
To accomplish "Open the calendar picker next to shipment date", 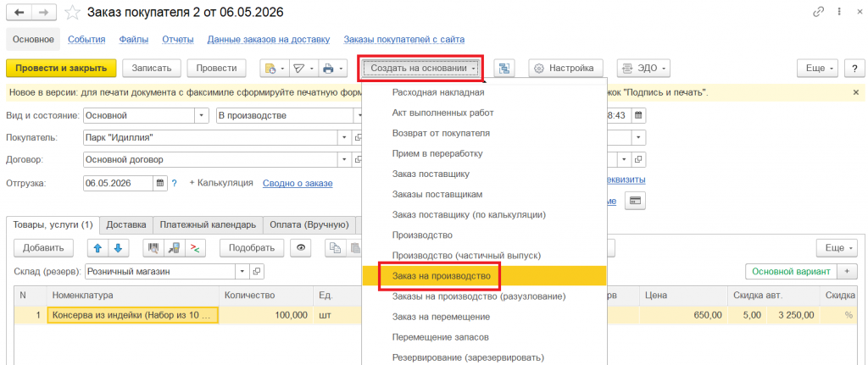I will [160, 183].
